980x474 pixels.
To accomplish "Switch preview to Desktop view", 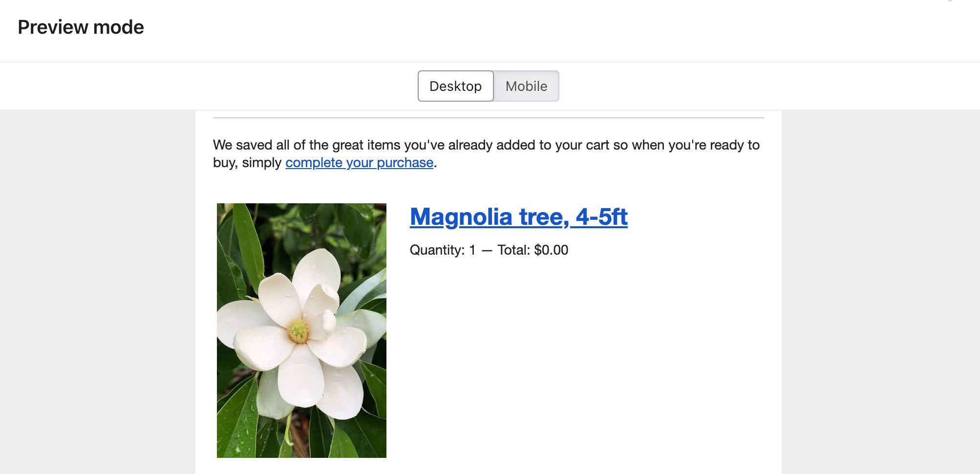I will coord(455,86).
